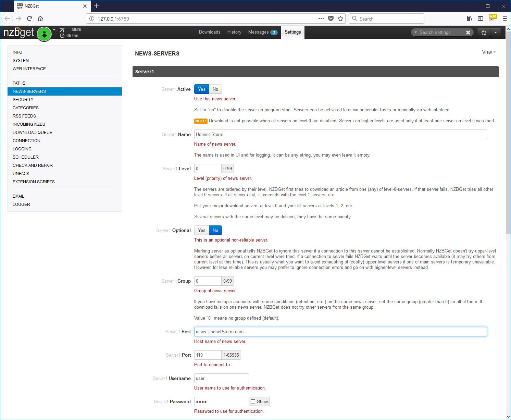
Task: Open the CATEGORIES settings section
Action: click(65, 108)
